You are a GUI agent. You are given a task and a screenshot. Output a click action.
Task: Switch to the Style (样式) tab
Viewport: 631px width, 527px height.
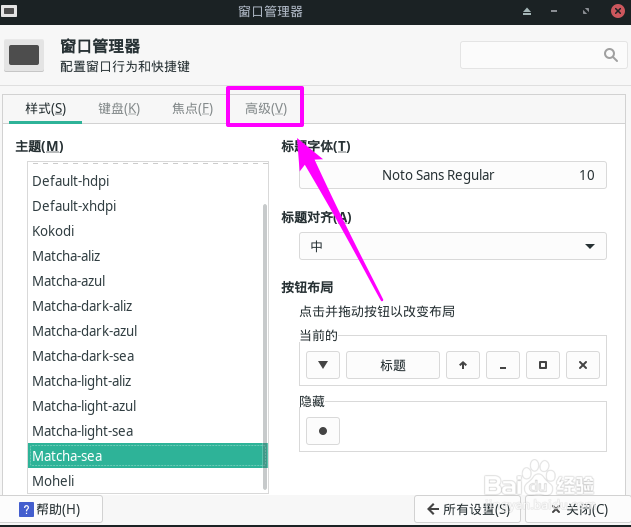tap(45, 109)
